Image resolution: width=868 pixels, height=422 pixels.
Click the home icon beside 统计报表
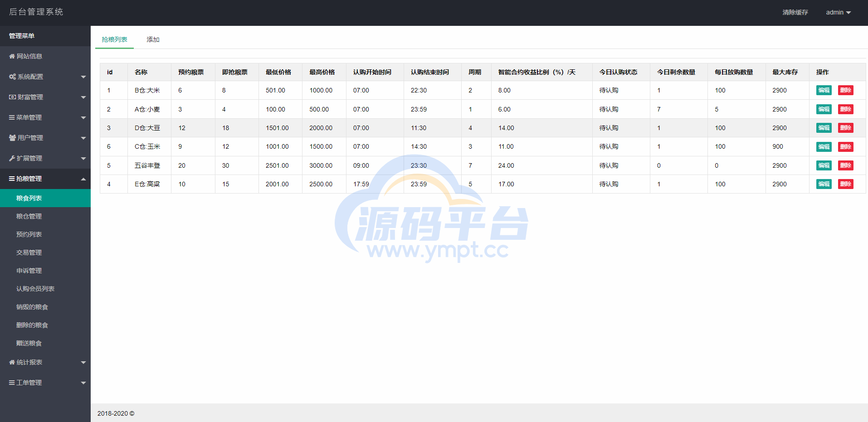coord(12,362)
